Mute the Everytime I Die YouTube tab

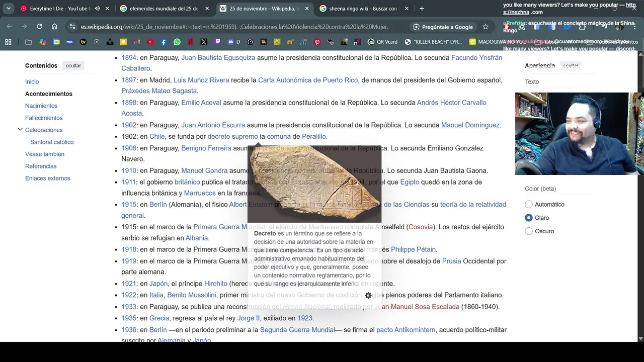pos(97,9)
